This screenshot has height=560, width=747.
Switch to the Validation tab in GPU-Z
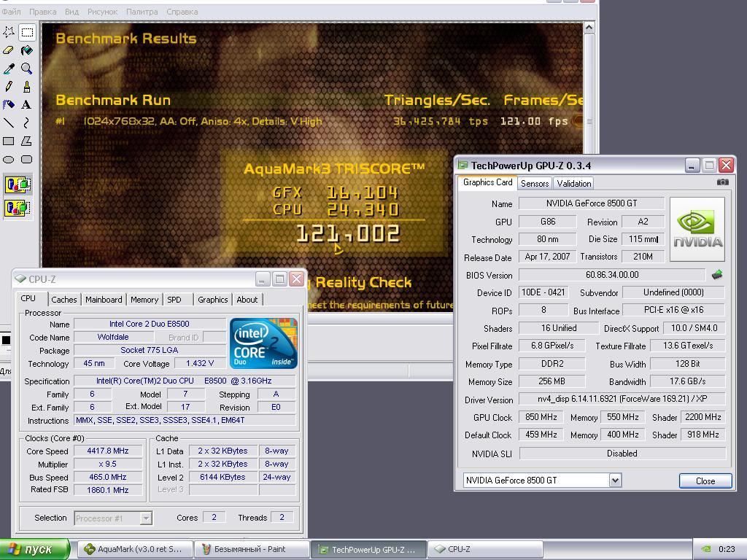click(x=573, y=183)
